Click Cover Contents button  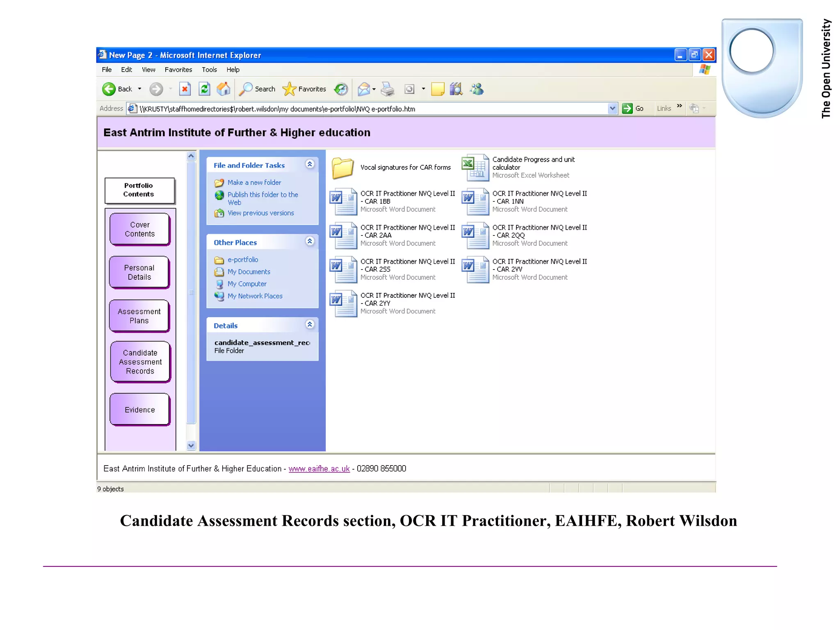tap(140, 229)
